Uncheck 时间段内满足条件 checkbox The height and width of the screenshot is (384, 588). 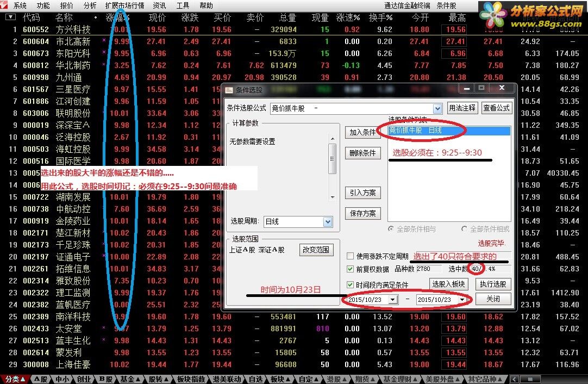point(351,284)
